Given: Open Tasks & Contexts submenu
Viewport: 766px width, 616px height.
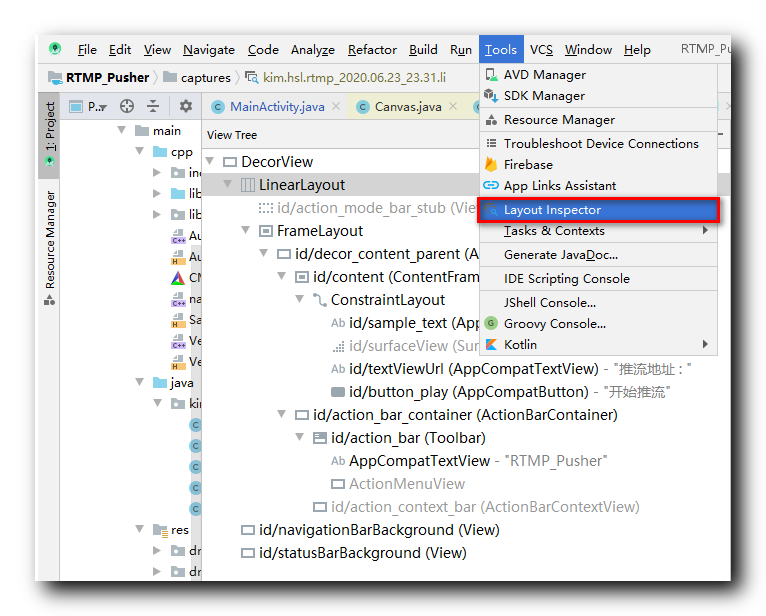Looking at the screenshot, I should pos(598,231).
